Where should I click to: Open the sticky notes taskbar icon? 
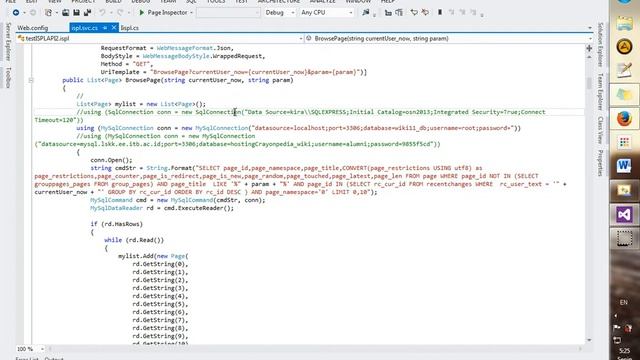pyautogui.click(x=624, y=95)
